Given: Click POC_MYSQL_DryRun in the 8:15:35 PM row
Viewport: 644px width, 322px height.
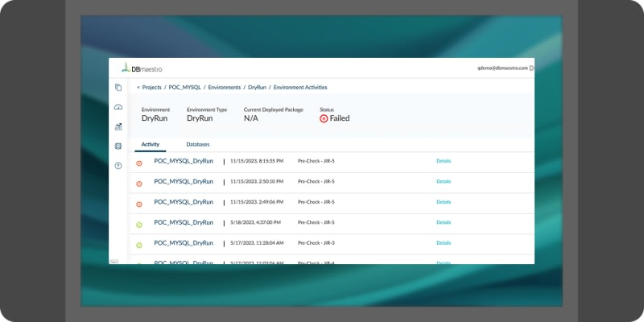Looking at the screenshot, I should click(184, 161).
